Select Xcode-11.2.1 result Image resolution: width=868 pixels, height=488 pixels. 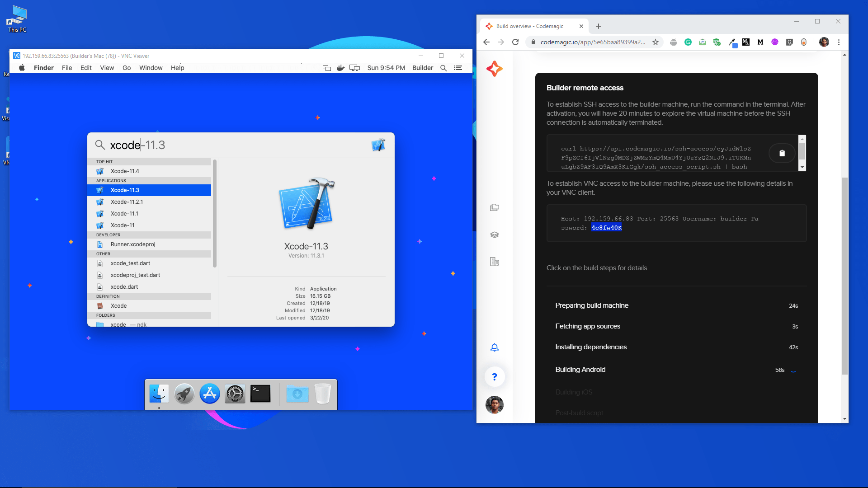tap(149, 202)
